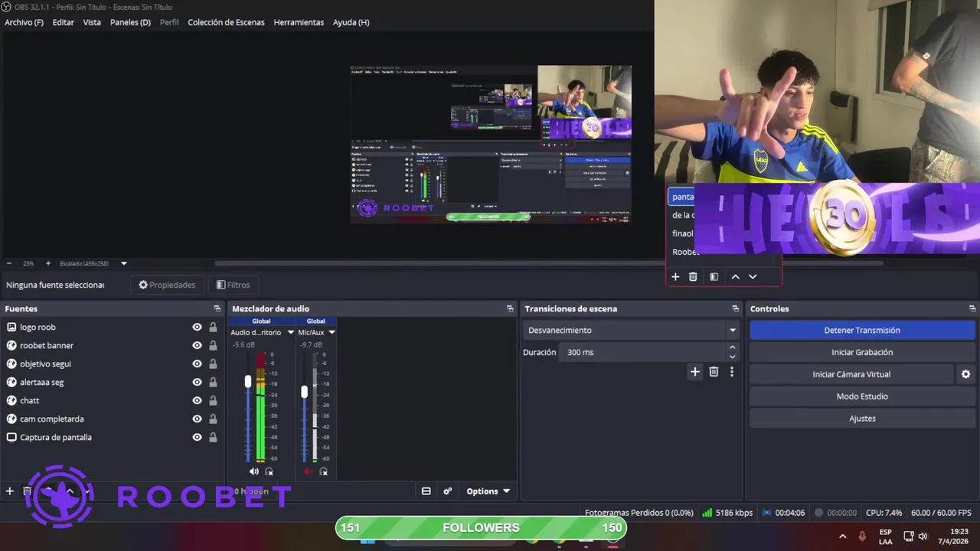Adjust the Mic/Aux volume slider
980x551 pixels.
tap(304, 392)
